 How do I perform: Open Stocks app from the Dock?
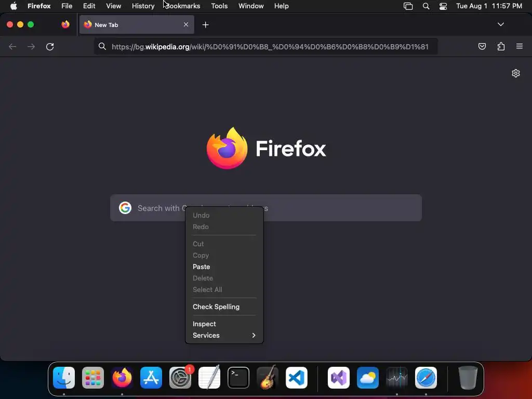pos(397,377)
